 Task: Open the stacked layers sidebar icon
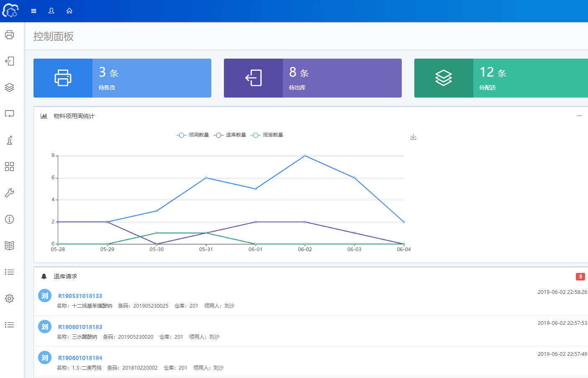[10, 87]
